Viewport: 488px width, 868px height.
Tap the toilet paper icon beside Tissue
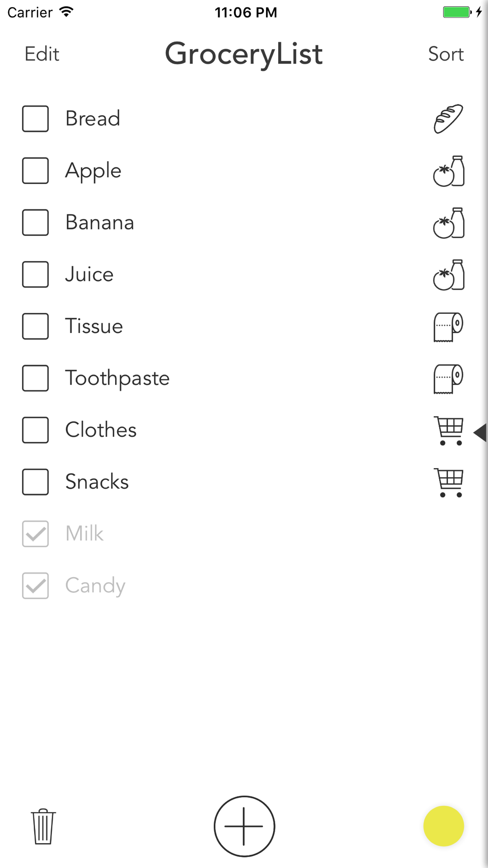(x=448, y=327)
